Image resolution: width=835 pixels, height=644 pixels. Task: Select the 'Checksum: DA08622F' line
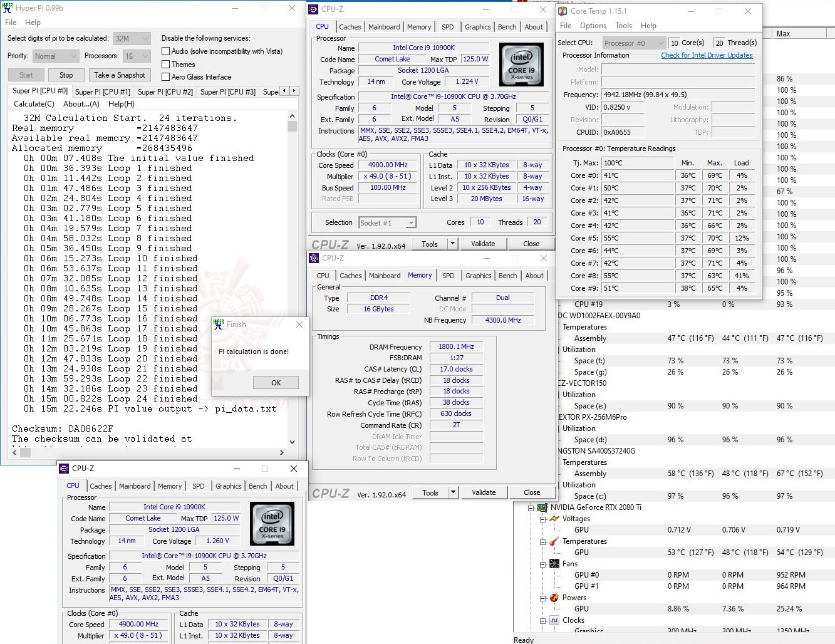click(63, 429)
